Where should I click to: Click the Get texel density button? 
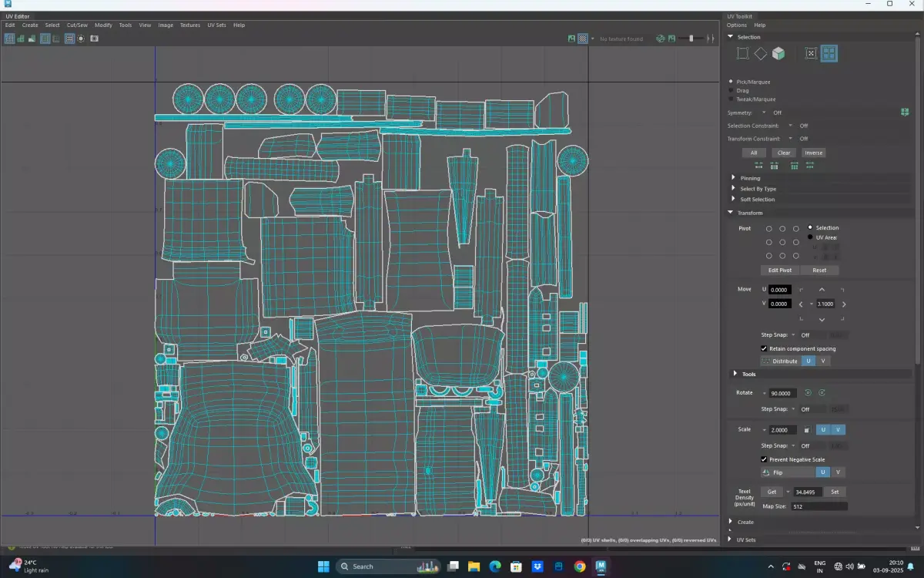772,492
